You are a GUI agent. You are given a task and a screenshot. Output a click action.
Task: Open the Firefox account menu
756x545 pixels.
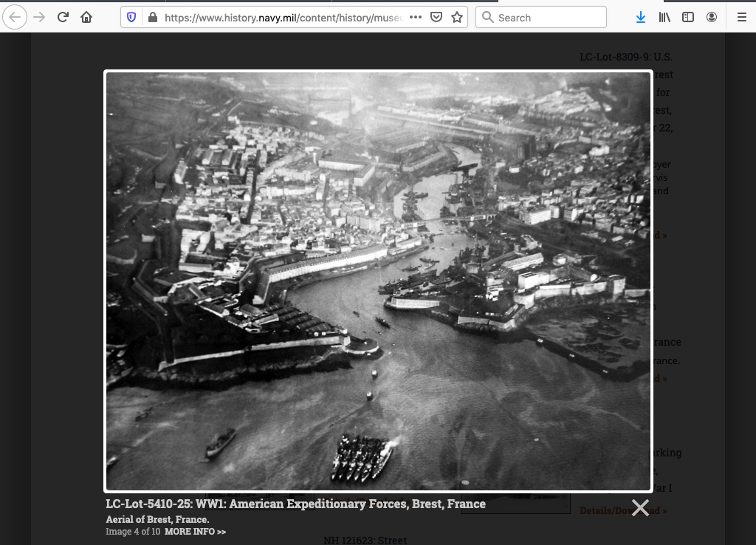712,17
